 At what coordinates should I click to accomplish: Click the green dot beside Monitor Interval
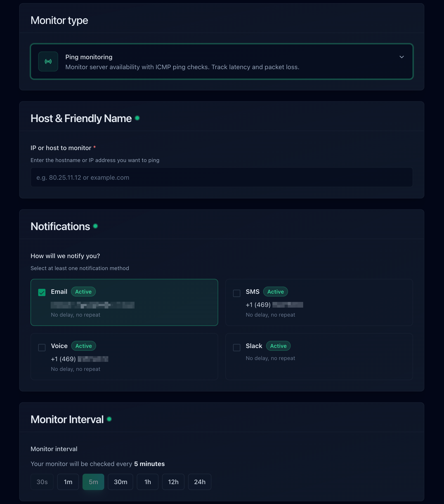pos(109,419)
